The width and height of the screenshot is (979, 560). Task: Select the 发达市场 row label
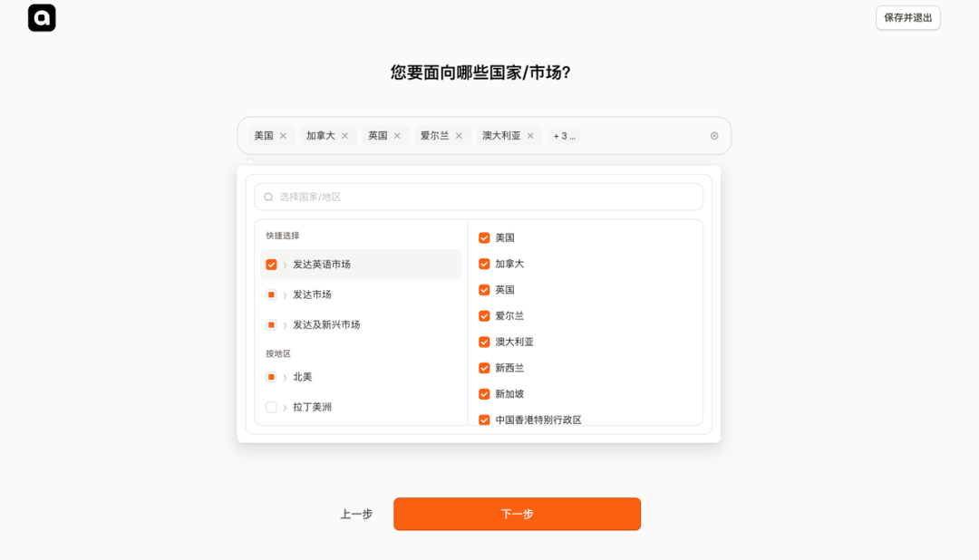pos(312,294)
